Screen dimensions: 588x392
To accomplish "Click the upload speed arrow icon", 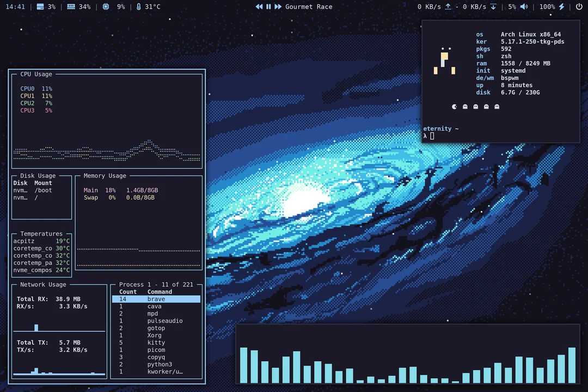I will click(448, 7).
